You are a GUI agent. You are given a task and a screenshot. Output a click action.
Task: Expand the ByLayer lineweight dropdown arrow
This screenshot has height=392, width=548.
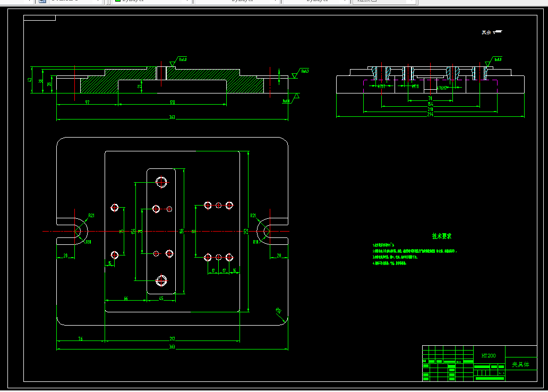pyautogui.click(x=345, y=1)
